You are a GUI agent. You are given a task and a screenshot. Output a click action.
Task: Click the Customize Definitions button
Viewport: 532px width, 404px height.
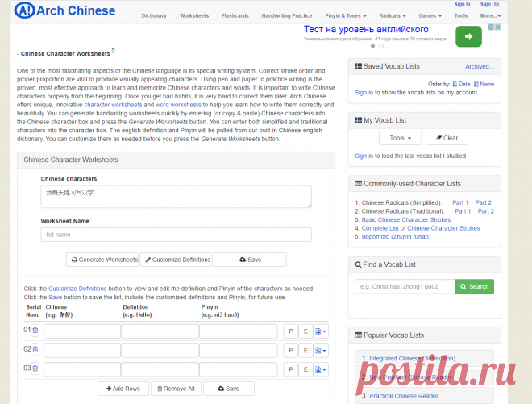coord(176,260)
